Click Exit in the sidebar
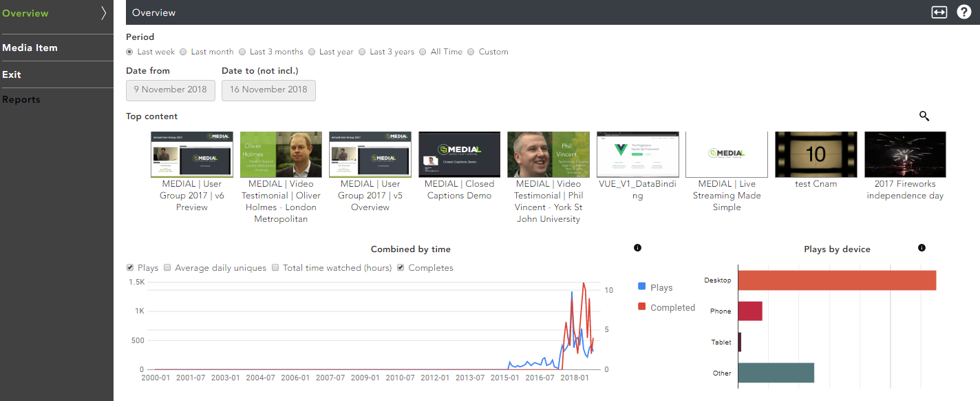Image resolution: width=980 pixels, height=401 pixels. click(12, 74)
